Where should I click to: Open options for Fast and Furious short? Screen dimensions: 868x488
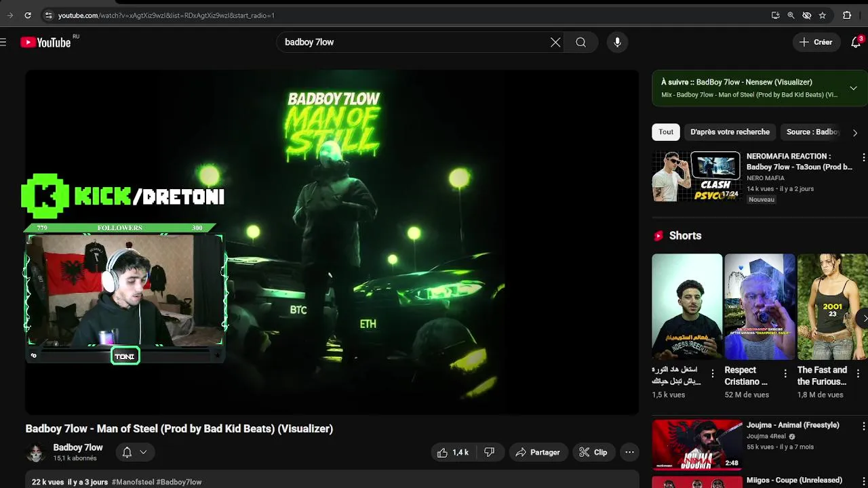click(x=858, y=373)
